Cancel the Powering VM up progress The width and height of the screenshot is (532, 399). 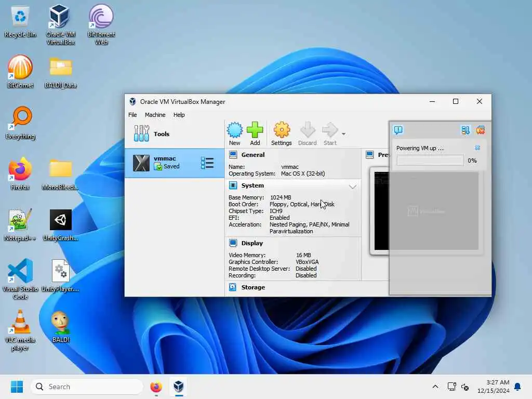coord(477,148)
